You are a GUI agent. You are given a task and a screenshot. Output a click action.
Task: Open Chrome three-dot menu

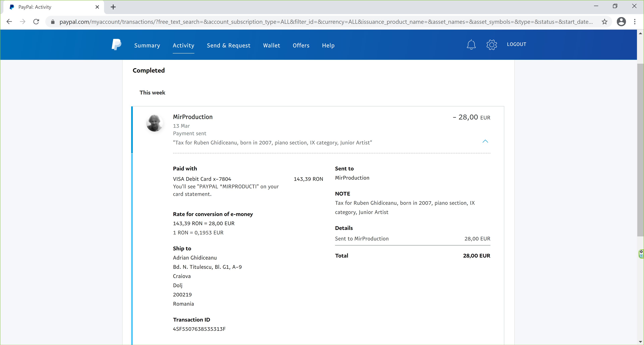634,22
